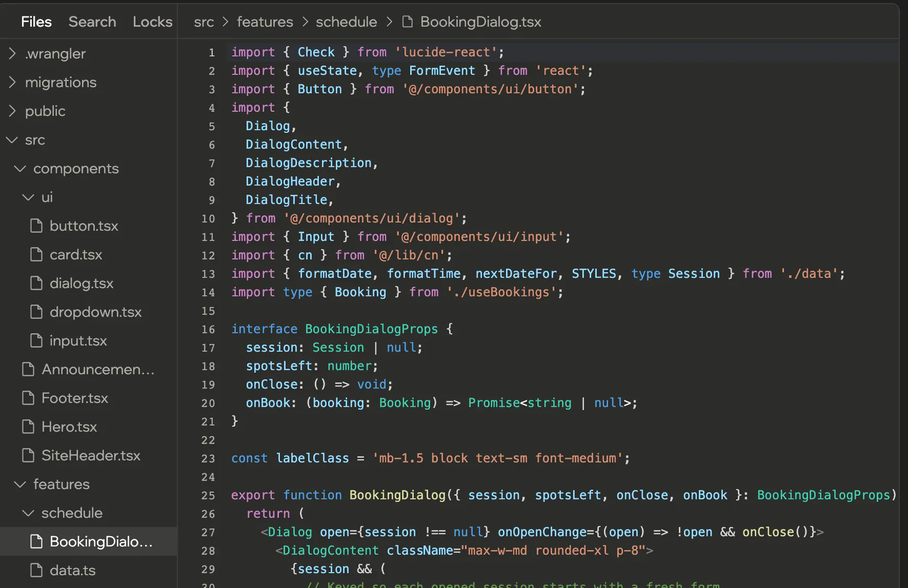Click the input.tsx file icon
This screenshot has width=908, height=588.
tap(36, 340)
